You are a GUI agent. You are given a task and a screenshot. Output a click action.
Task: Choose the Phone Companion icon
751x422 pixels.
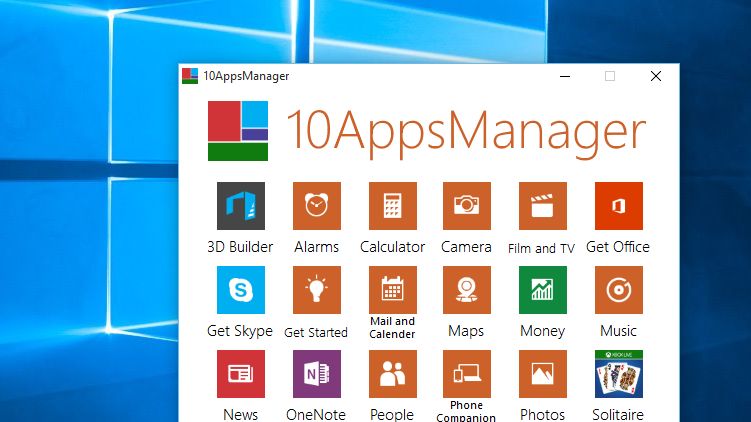(467, 374)
